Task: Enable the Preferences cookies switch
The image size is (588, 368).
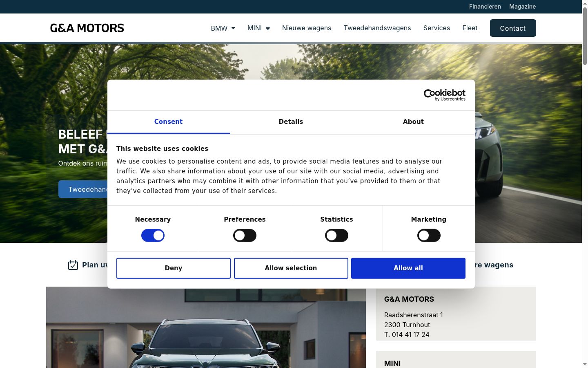Action: tap(245, 236)
